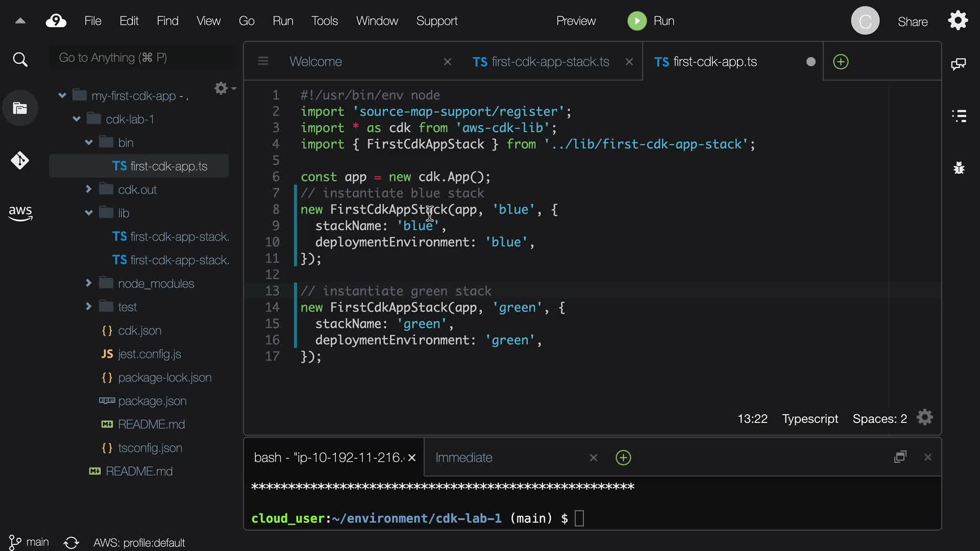
Task: Open the Tools menu
Action: (325, 21)
